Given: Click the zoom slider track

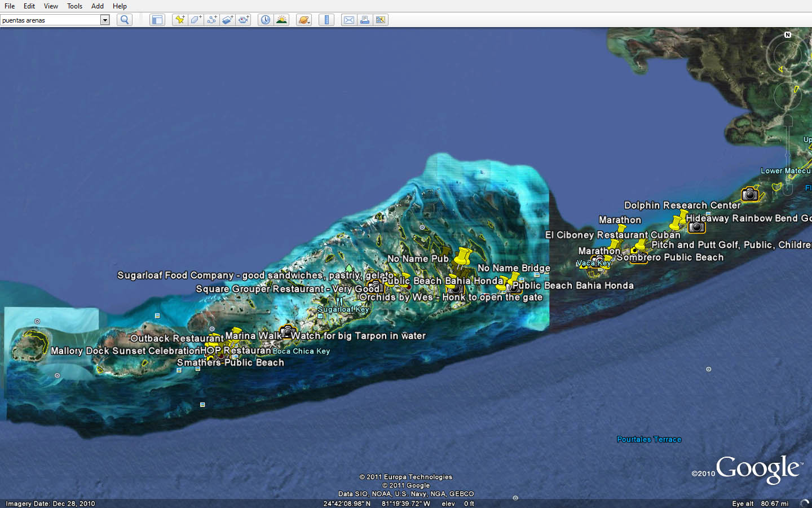Looking at the screenshot, I should pyautogui.click(x=788, y=155).
